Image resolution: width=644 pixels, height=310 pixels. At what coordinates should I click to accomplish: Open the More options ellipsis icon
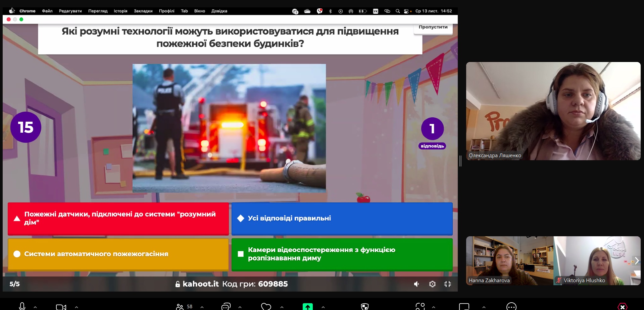point(511,306)
